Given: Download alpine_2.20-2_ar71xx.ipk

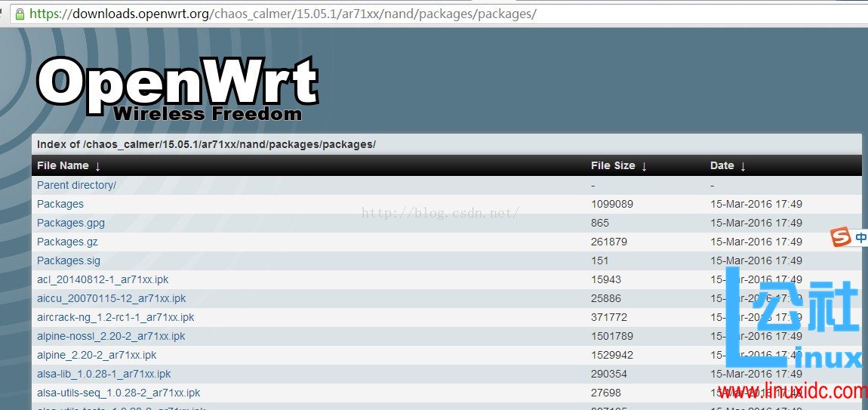Looking at the screenshot, I should pyautogui.click(x=97, y=355).
